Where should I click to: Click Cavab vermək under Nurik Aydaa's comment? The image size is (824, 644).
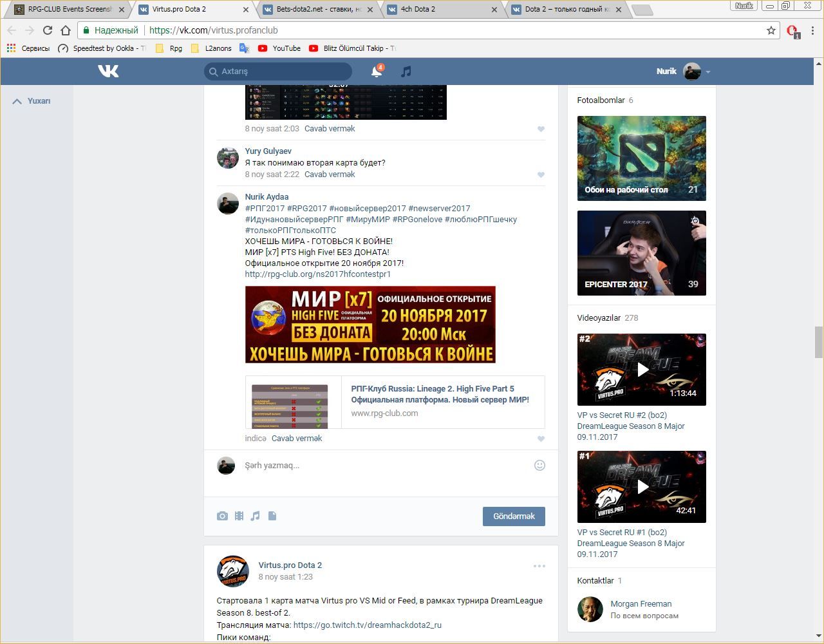(x=297, y=439)
